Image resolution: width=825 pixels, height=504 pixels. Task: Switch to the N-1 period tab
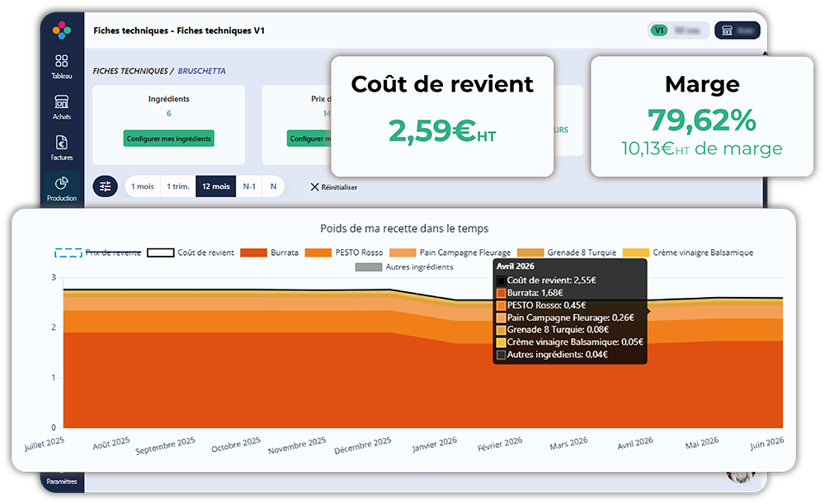point(249,186)
